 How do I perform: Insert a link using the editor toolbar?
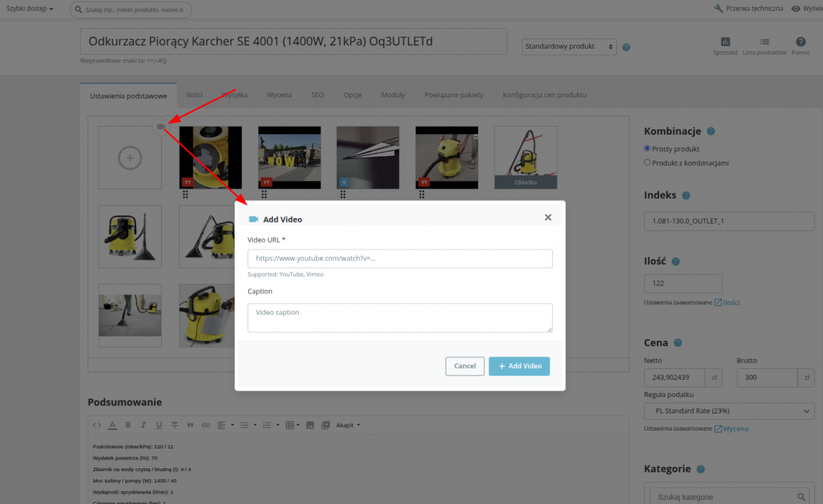[206, 425]
